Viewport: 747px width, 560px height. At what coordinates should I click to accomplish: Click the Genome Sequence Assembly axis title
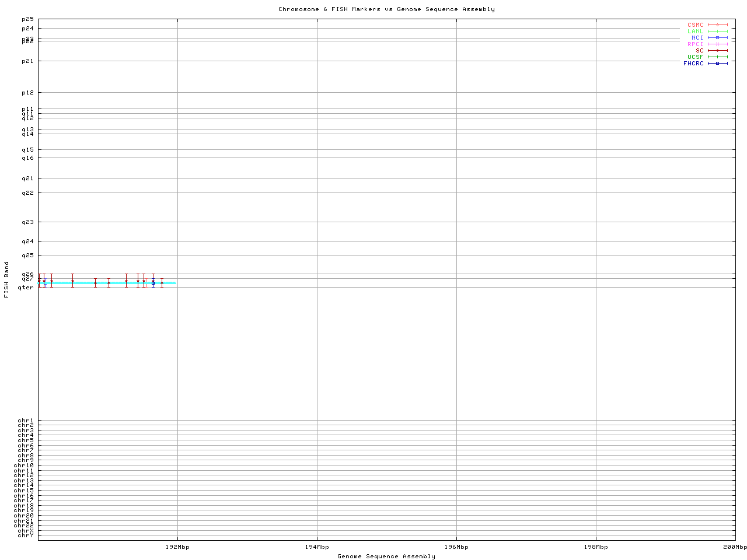coord(386,556)
